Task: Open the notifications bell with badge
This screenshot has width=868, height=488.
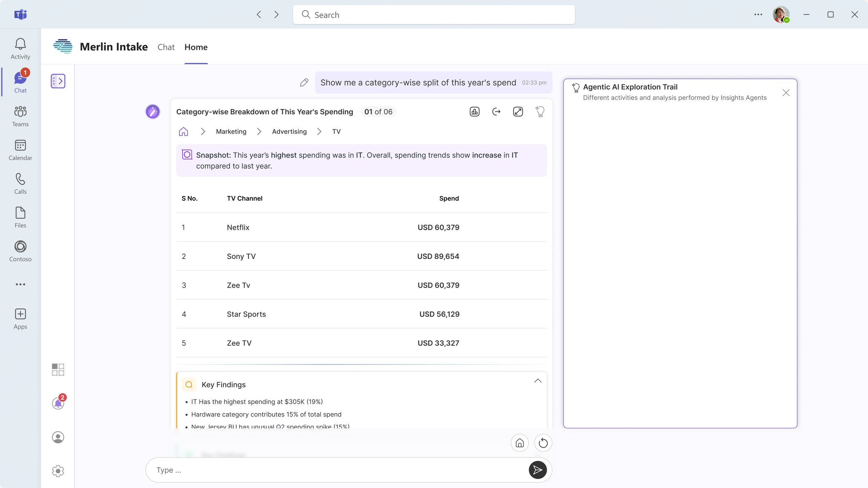Action: point(58,403)
